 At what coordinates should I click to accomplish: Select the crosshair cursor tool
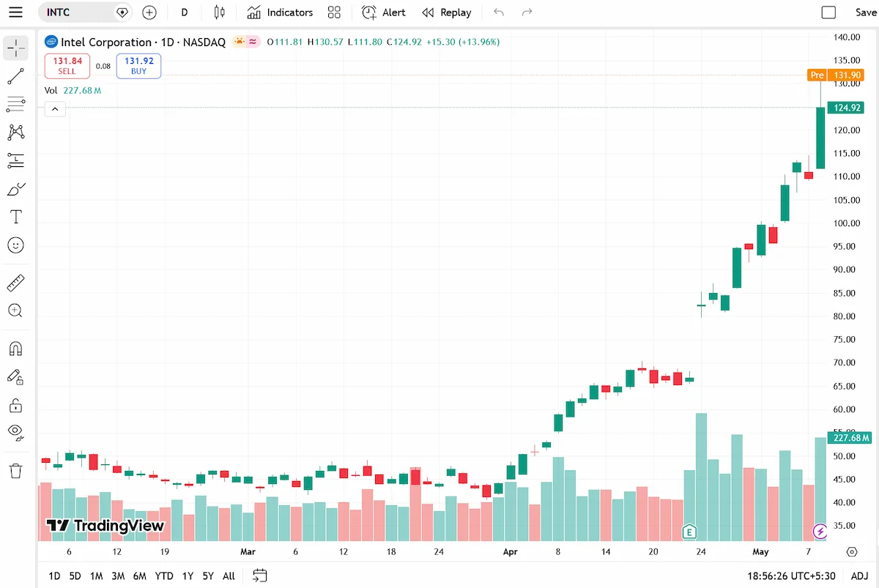point(15,48)
